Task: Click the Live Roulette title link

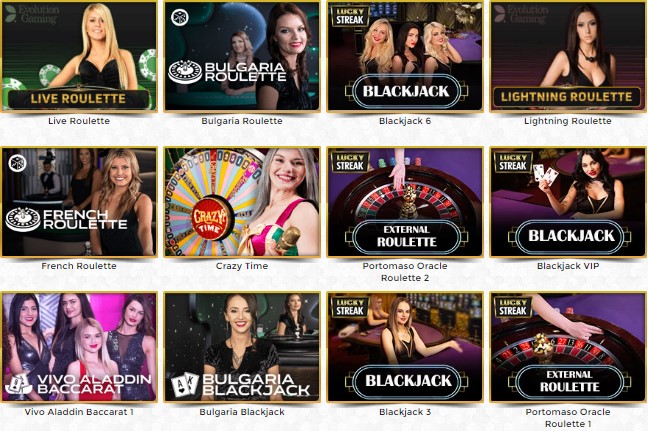Action: point(79,121)
